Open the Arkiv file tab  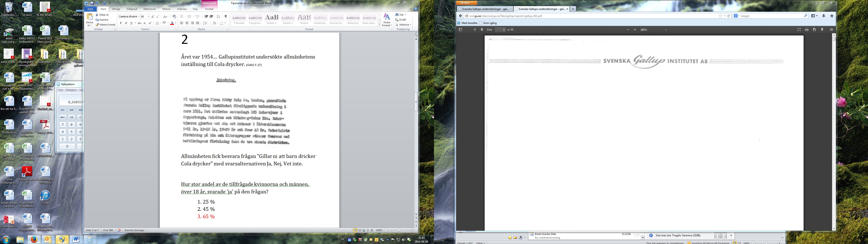coord(90,9)
